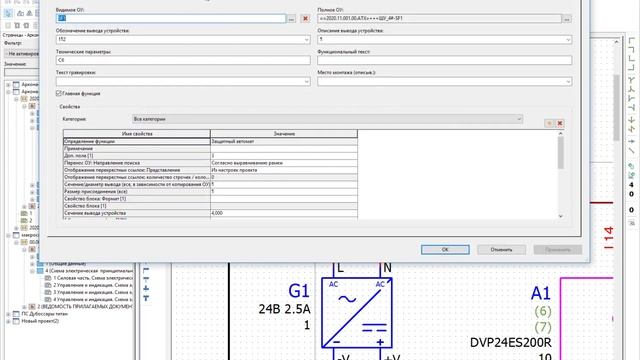Click the properties table scroll-down arrow
Screen dimensions: 640x360
(560, 216)
